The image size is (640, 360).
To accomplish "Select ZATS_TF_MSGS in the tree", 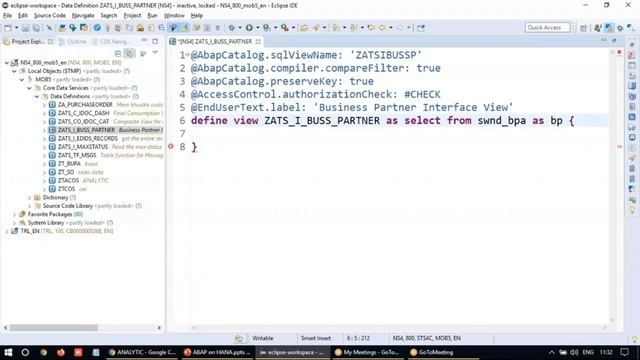I will 77,156.
